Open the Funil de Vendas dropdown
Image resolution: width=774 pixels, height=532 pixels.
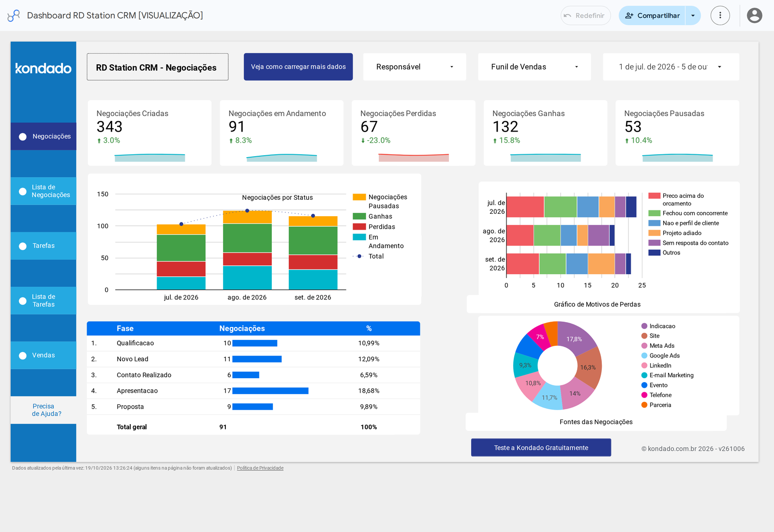pyautogui.click(x=535, y=67)
